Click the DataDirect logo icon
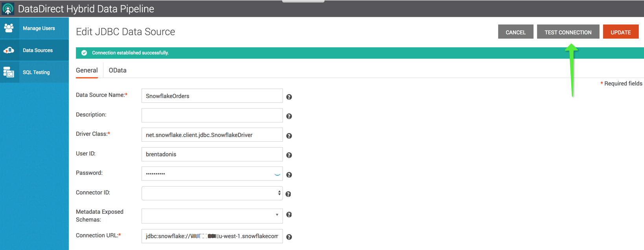 point(8,9)
